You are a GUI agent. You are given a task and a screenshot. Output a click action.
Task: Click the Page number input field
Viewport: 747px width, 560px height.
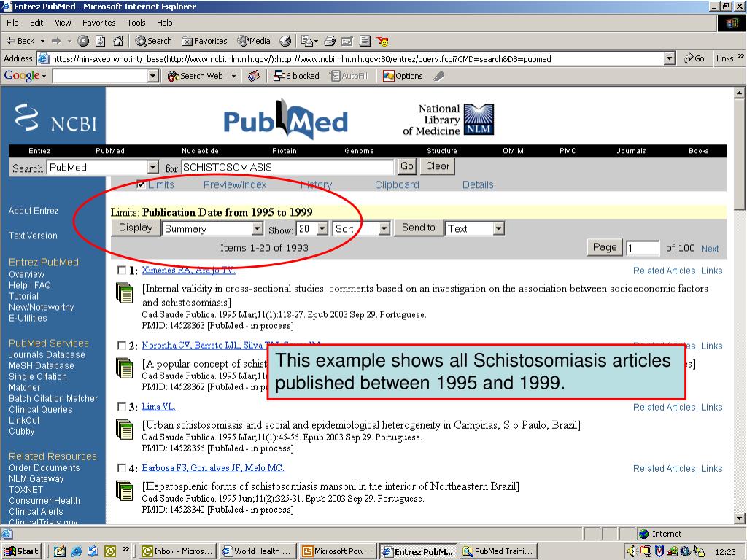click(643, 248)
